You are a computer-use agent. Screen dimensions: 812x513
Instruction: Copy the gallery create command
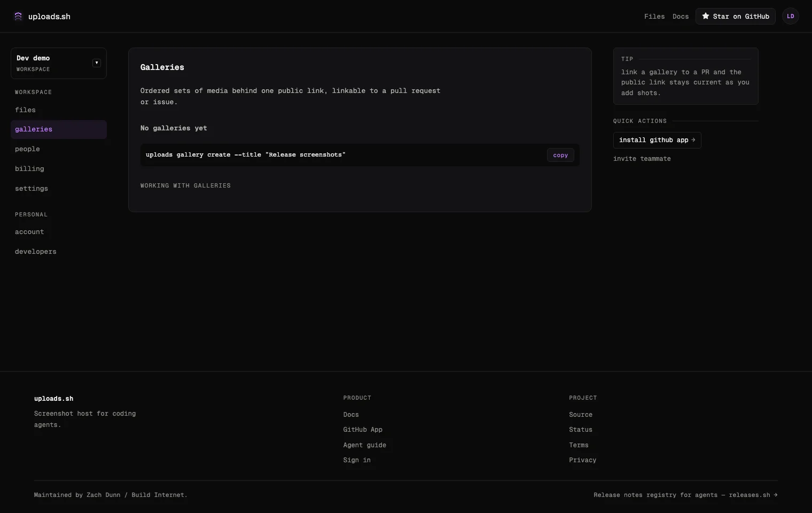click(560, 155)
